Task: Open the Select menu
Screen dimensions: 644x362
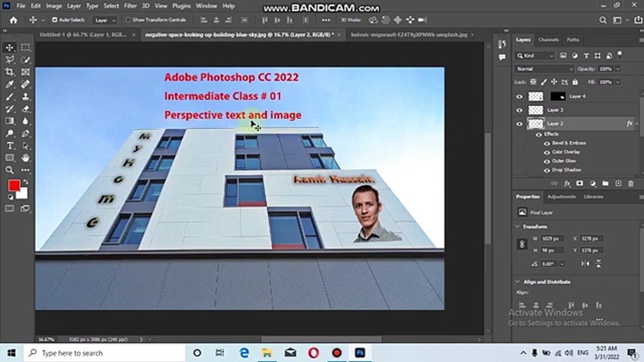Action: 111,6
